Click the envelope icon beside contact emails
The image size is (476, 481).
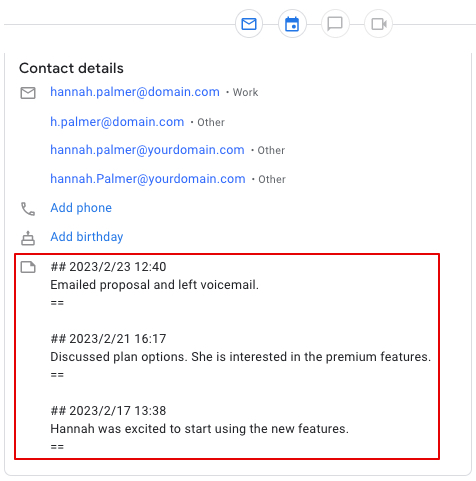pos(28,93)
